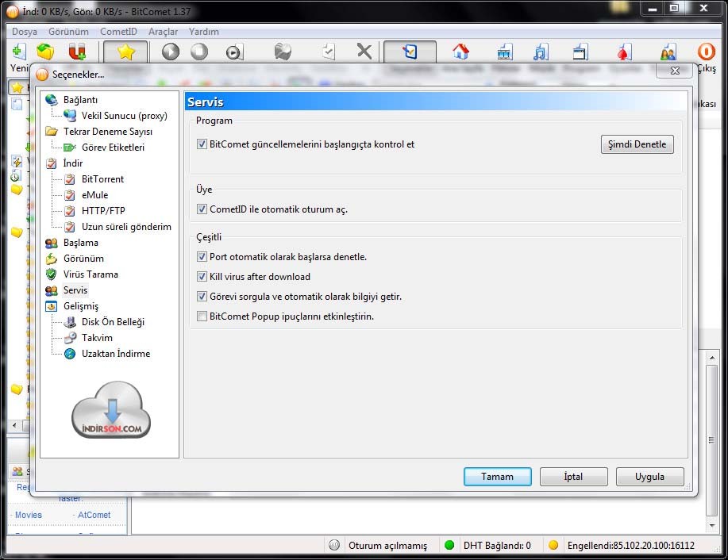This screenshot has width=728, height=560.
Task: Click Engellendi status bar entry
Action: coord(631,546)
